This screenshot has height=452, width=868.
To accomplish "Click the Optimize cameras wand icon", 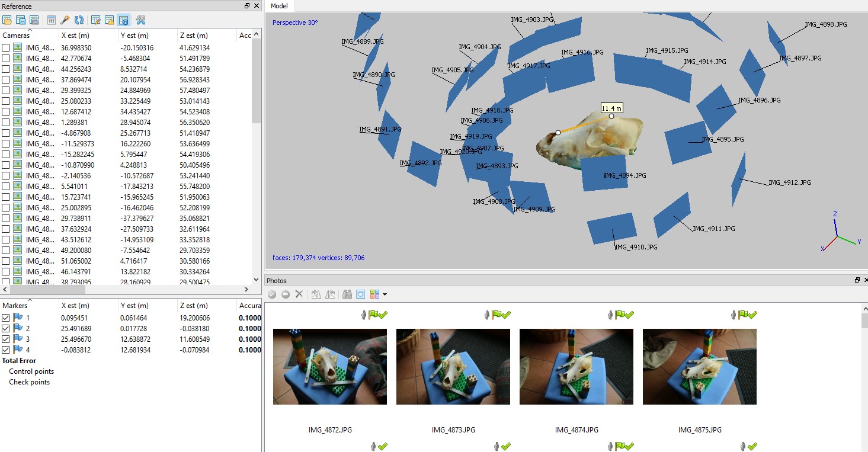I will (x=65, y=20).
